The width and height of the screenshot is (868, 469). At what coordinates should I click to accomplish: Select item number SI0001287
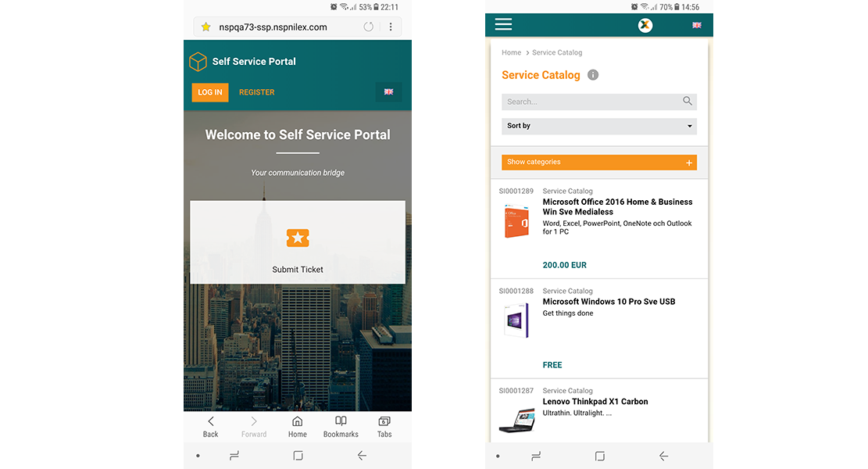(x=516, y=390)
